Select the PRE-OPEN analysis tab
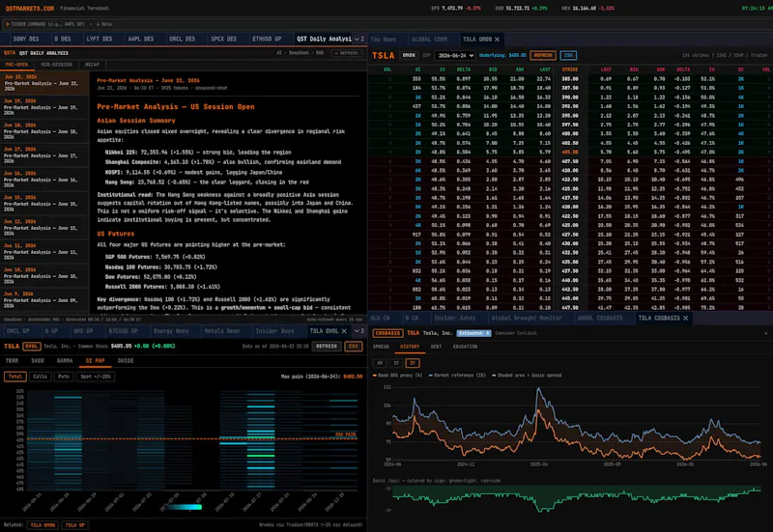Viewport: 773px width, 532px height. click(x=16, y=65)
